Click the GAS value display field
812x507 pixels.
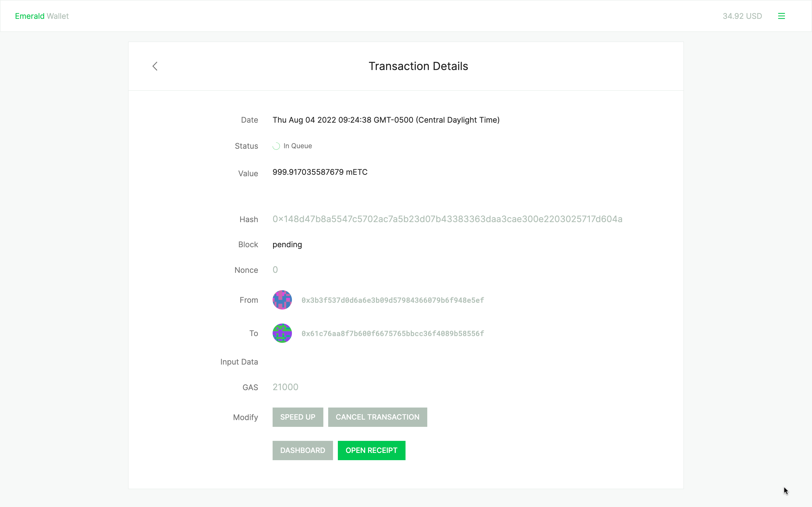coord(285,387)
